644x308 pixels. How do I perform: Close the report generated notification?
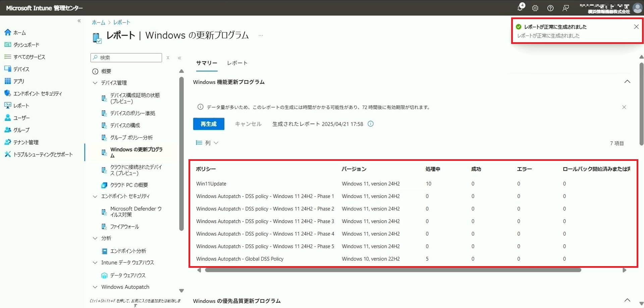tap(636, 27)
